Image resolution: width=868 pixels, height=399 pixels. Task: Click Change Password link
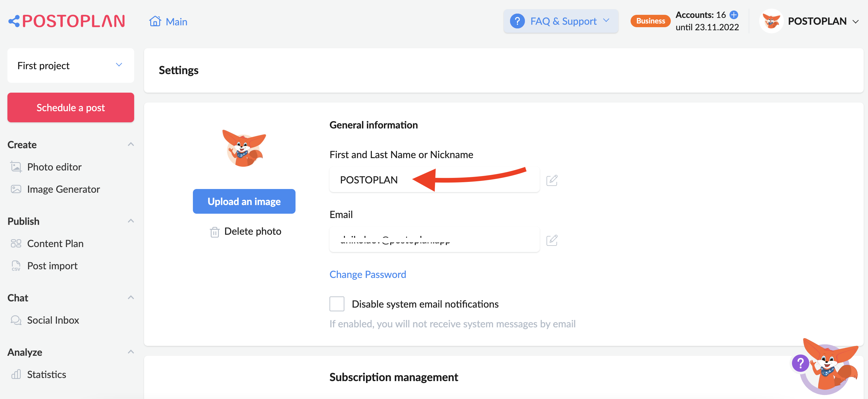(x=368, y=275)
